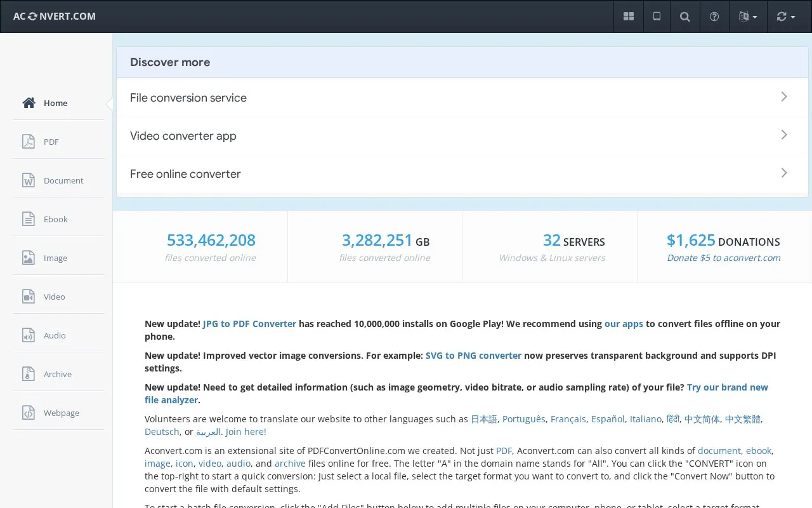Screen dimensions: 812x508
Task: Open SVG to PNG converter link
Action: [x=473, y=356]
